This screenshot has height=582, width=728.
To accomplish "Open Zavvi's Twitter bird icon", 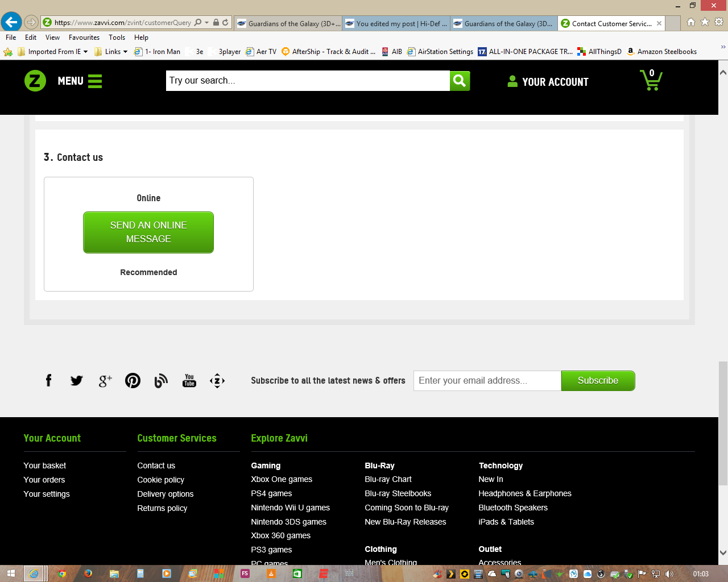I will coord(77,380).
